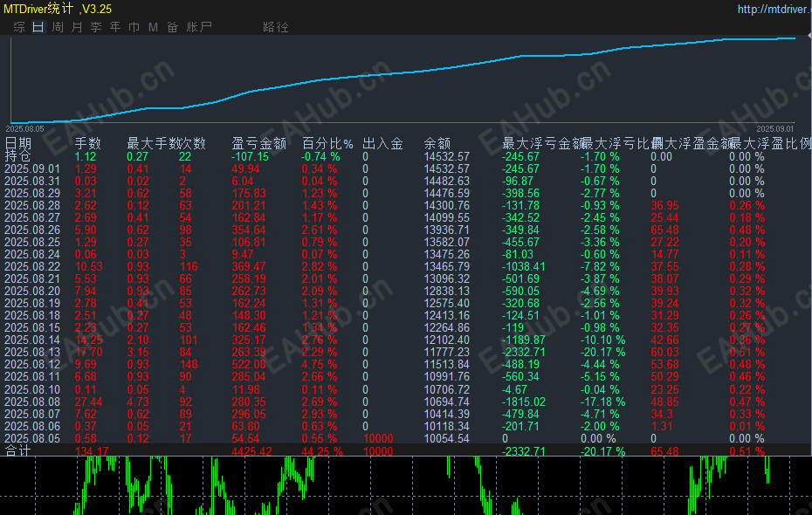Click the 最大手数 column header
The image size is (812, 515).
pyautogui.click(x=153, y=143)
